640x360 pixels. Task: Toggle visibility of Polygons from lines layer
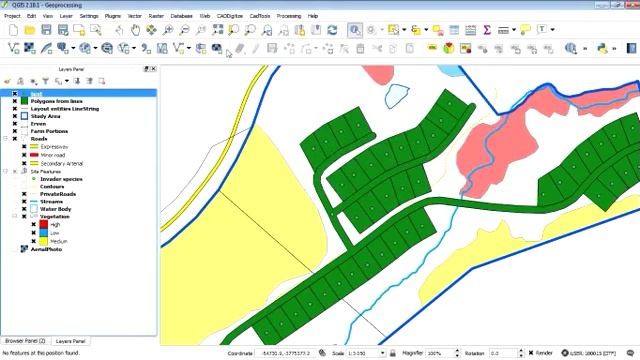coord(15,101)
